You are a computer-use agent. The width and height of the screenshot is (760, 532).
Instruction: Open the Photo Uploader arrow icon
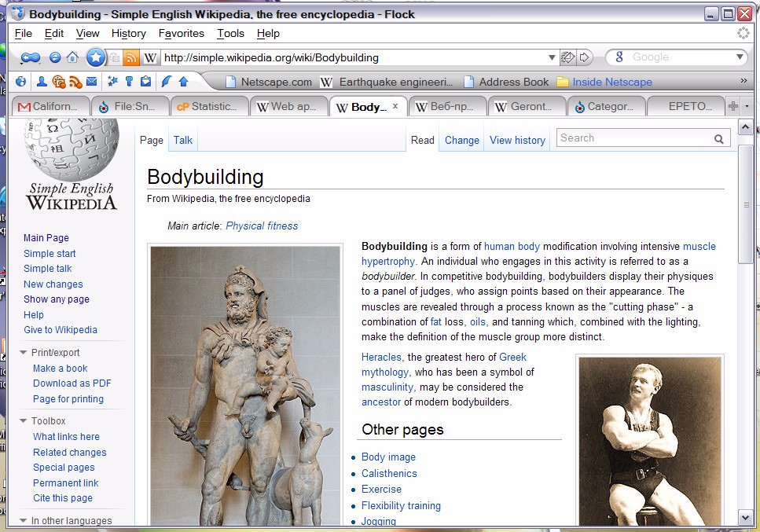(x=183, y=82)
